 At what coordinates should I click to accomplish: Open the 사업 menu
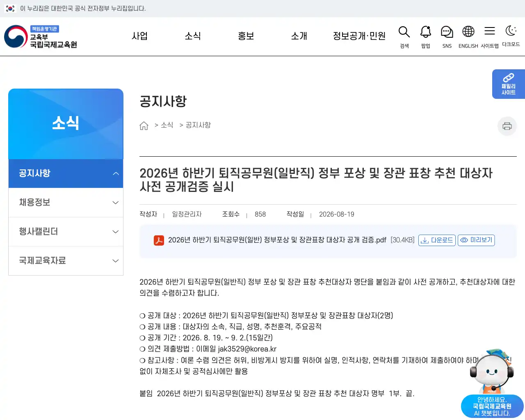139,36
